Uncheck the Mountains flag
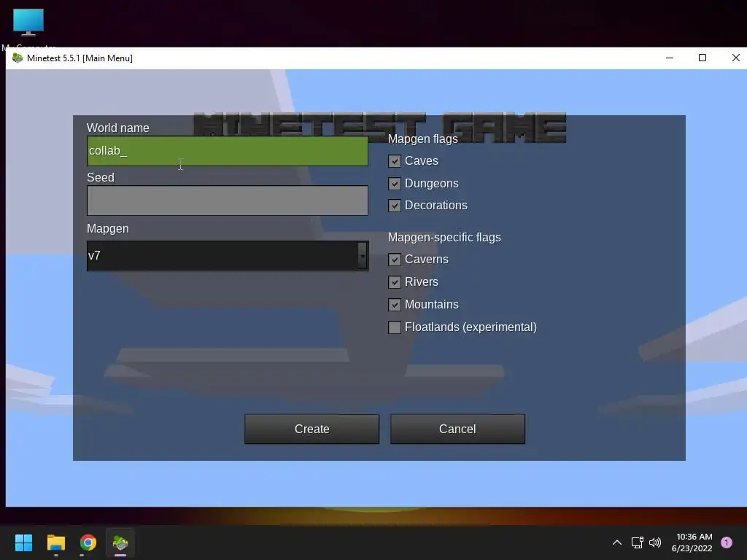 pos(395,305)
